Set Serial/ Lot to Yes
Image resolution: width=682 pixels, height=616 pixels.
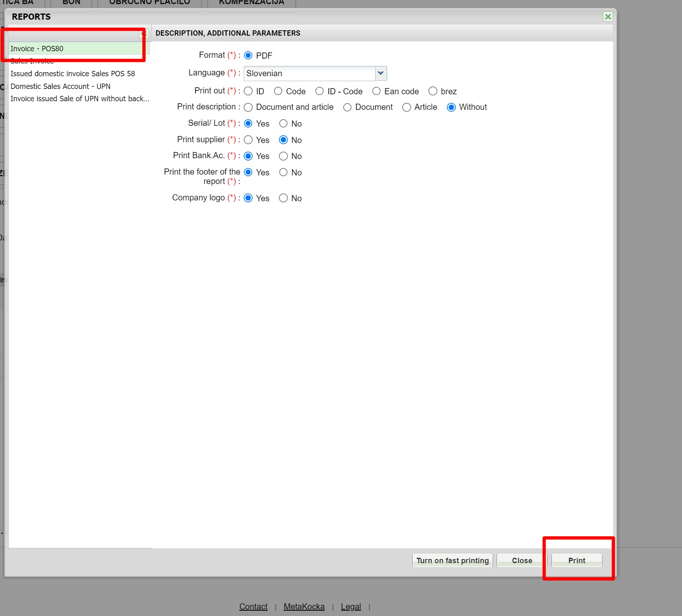pos(248,123)
